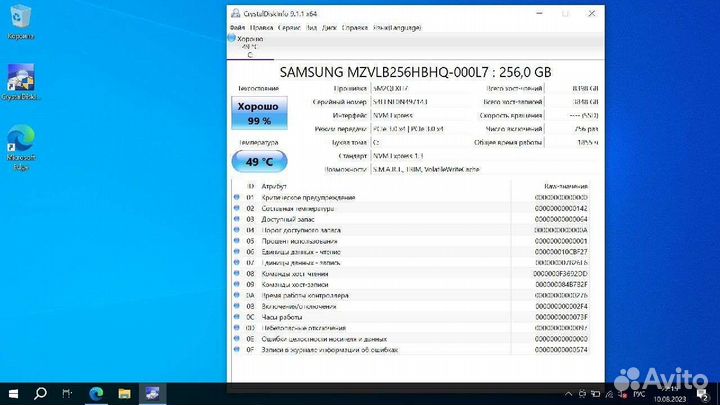The image size is (720, 405).
Task: Open the notification center icon
Action: click(x=703, y=394)
